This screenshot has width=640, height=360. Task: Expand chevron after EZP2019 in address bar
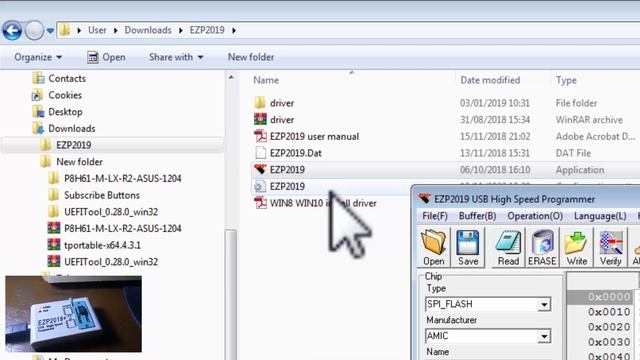tap(234, 31)
